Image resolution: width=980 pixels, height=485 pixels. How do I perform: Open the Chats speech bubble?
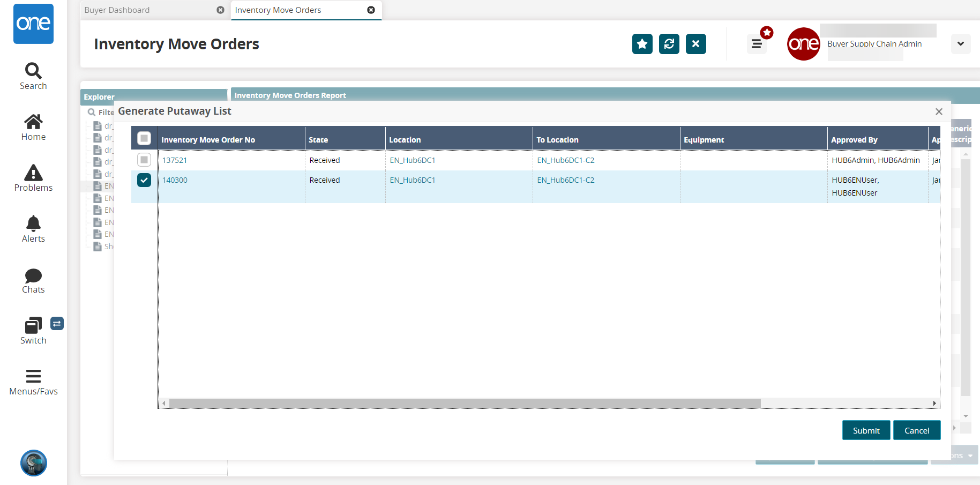pyautogui.click(x=33, y=275)
